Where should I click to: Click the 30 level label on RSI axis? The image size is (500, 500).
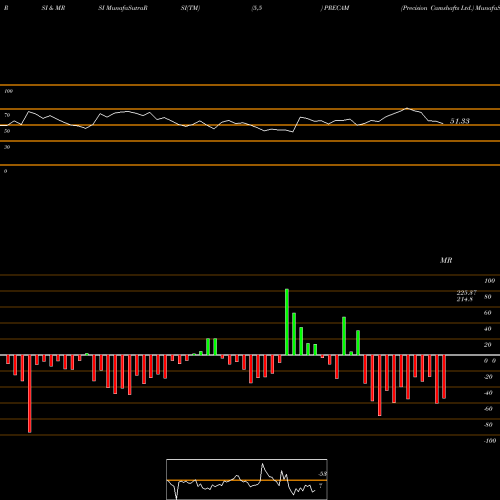7,147
